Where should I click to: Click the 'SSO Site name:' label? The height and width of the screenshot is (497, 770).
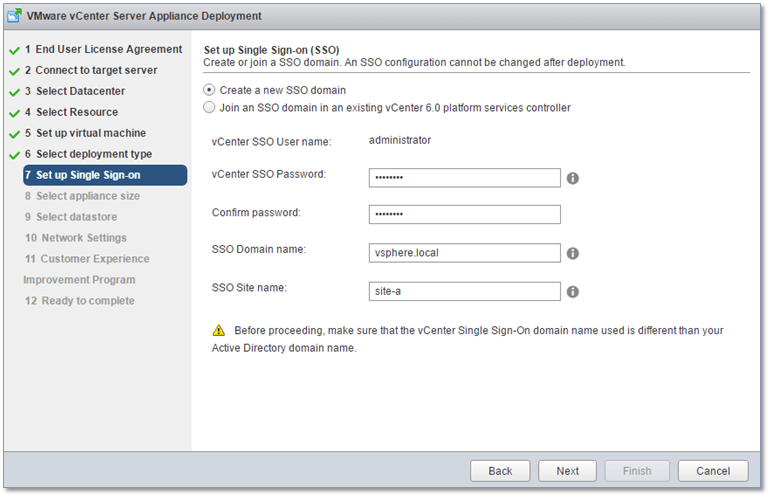[249, 288]
